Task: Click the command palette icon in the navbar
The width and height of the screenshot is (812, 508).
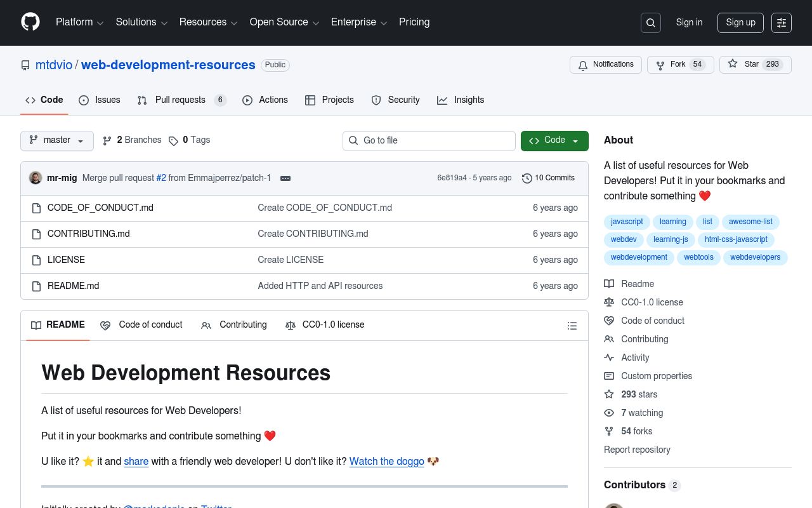Action: (x=781, y=23)
